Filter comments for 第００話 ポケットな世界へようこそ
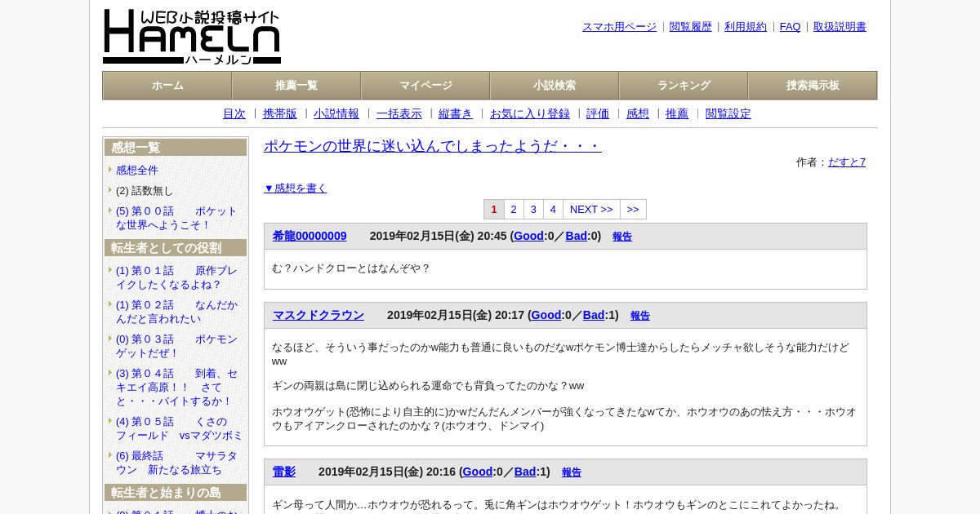The height and width of the screenshot is (514, 980). [x=176, y=218]
